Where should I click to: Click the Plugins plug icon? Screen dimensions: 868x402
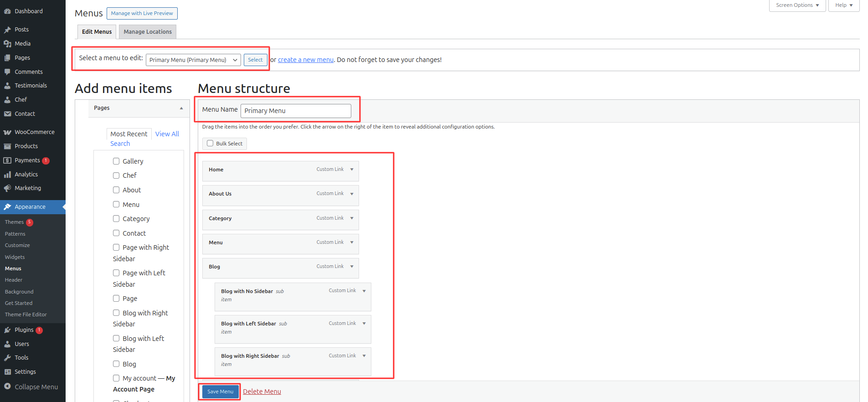(7, 330)
